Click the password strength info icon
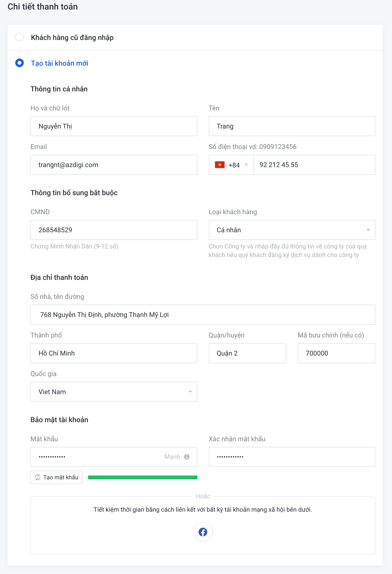This screenshot has width=392, height=574. (x=187, y=457)
